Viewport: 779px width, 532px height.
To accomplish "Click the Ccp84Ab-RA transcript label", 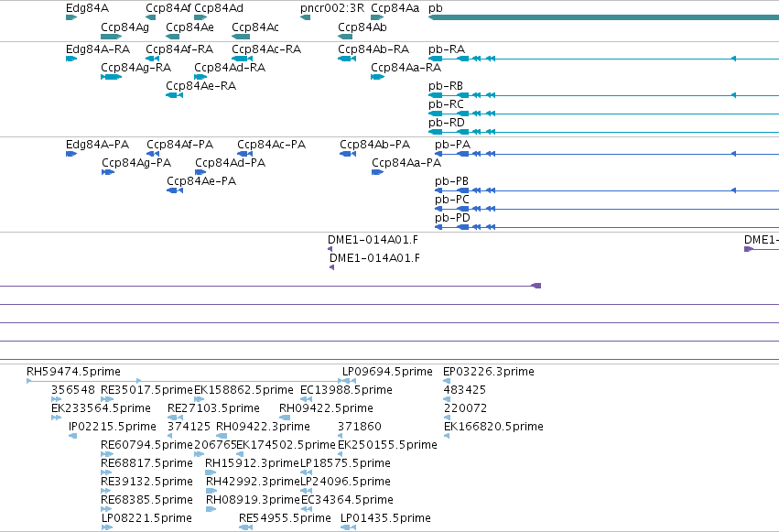I will (373, 49).
